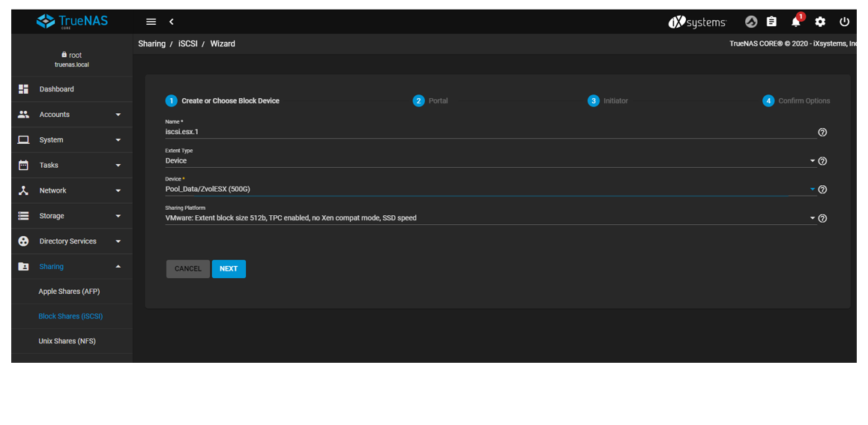Screen dimensions: 868x425
Task: Click the Network nodes icon
Action: click(23, 190)
